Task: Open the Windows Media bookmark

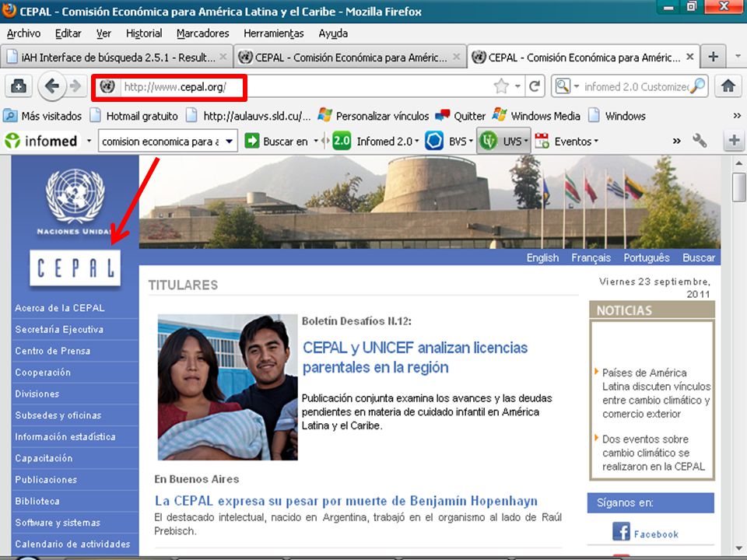Action: click(x=536, y=116)
